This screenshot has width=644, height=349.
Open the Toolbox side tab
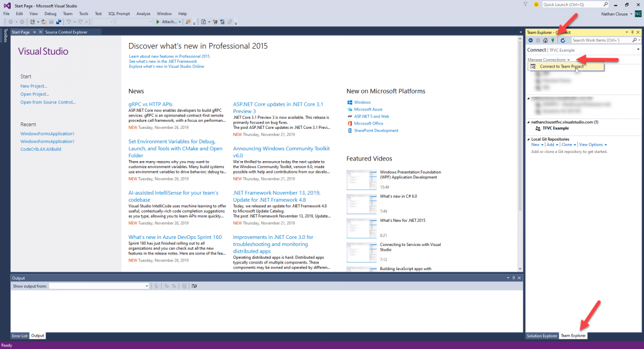pos(5,35)
